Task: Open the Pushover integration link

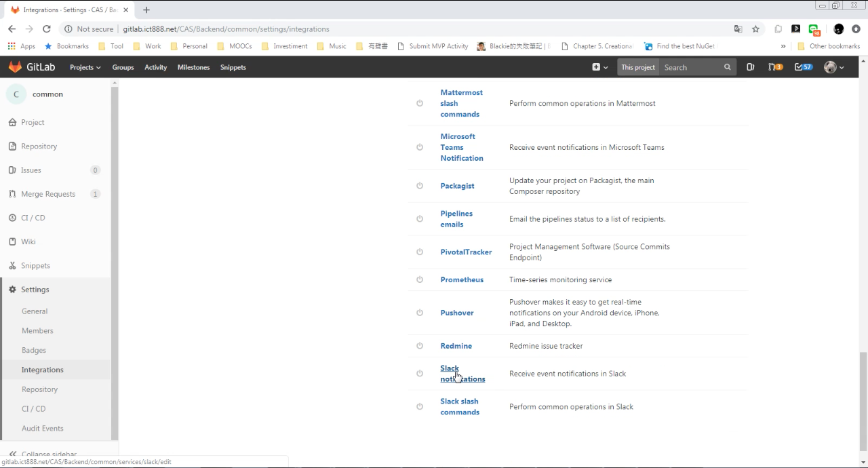Action: [x=457, y=313]
